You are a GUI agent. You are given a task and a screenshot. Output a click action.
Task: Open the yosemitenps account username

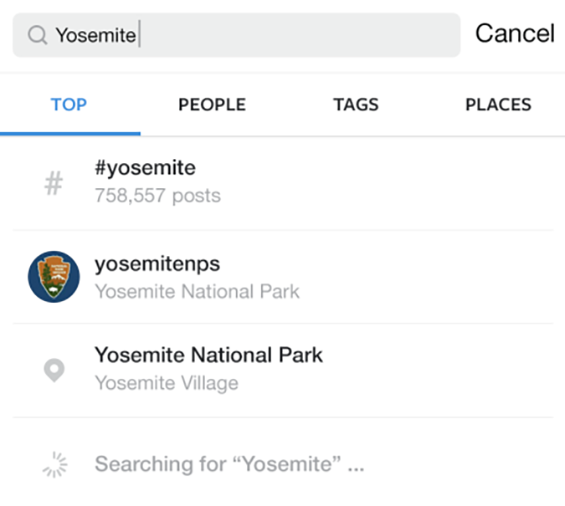[157, 264]
